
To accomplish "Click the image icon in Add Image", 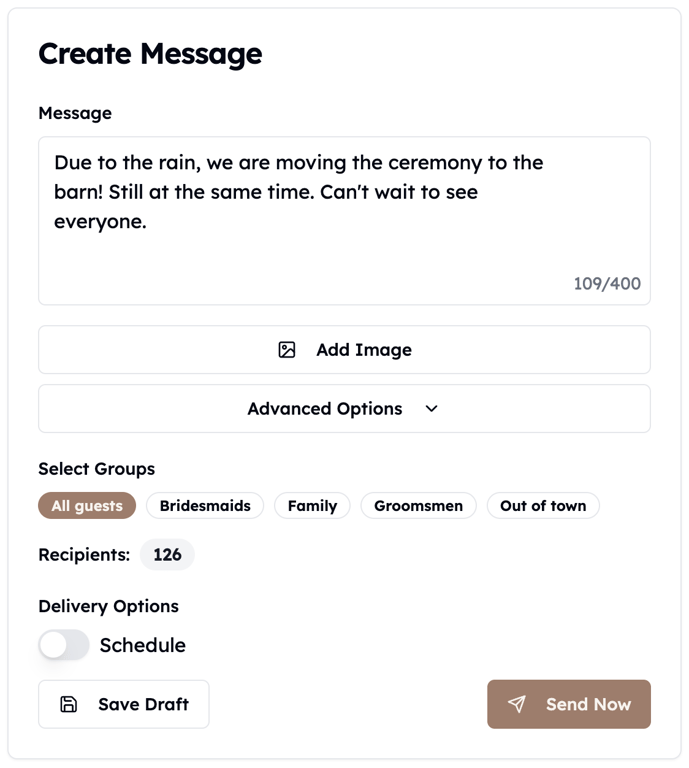I will [287, 350].
